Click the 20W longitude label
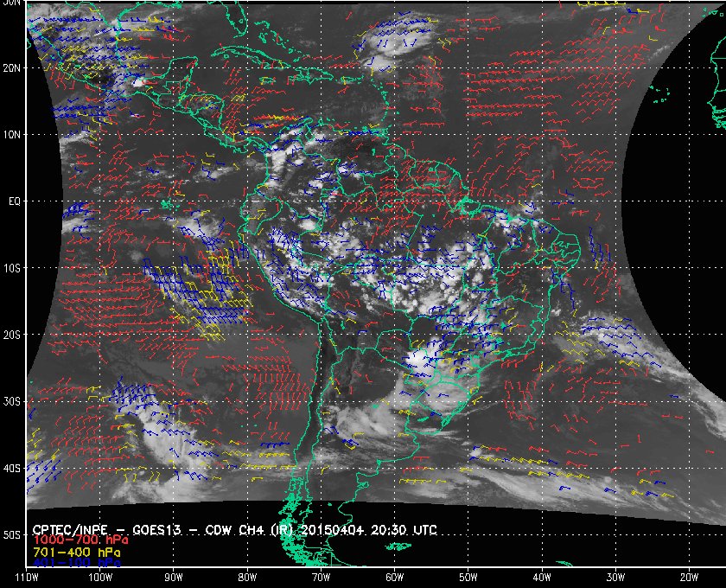This screenshot has height=588, width=726. click(689, 578)
